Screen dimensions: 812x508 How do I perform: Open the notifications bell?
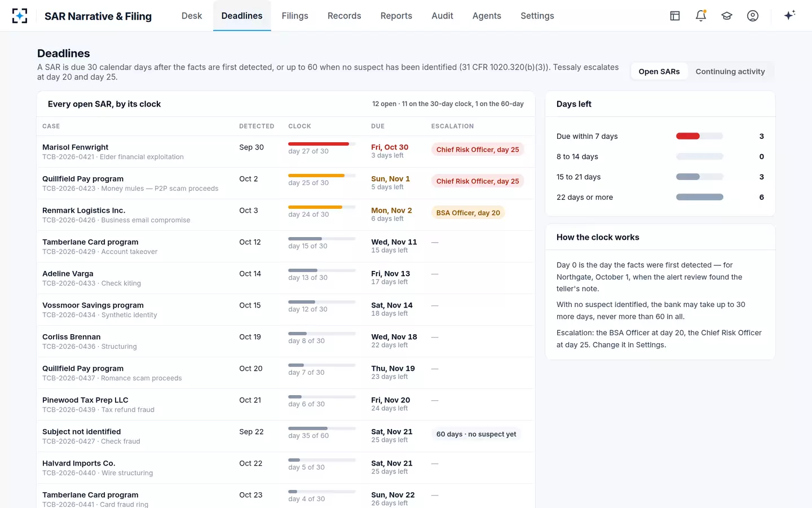point(701,16)
